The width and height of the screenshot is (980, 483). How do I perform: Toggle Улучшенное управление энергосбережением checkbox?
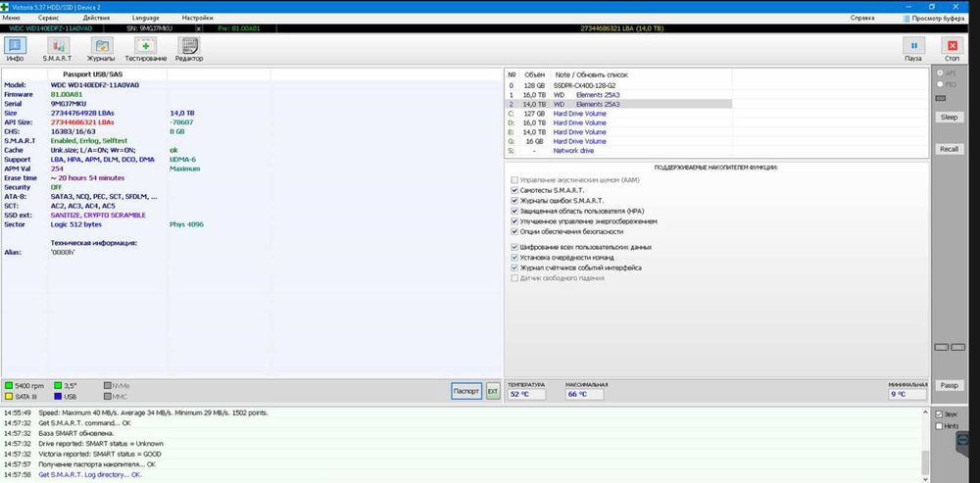(x=514, y=221)
